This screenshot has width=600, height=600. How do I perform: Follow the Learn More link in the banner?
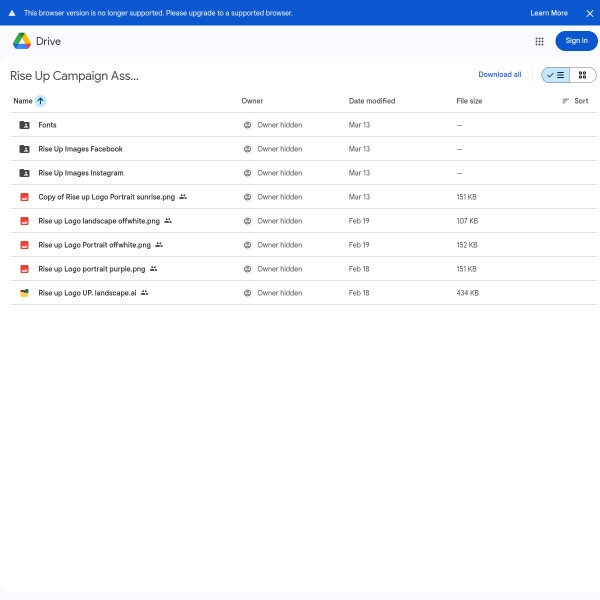coord(549,13)
